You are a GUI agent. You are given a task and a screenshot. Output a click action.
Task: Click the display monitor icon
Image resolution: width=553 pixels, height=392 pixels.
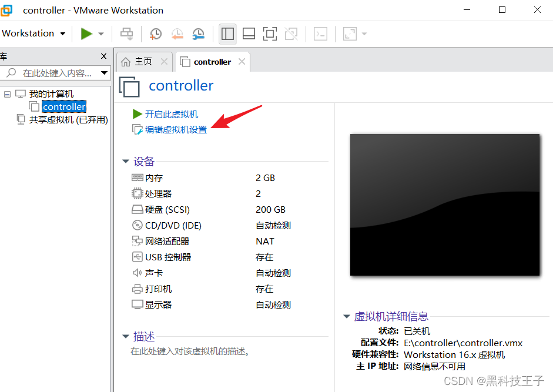click(x=137, y=304)
